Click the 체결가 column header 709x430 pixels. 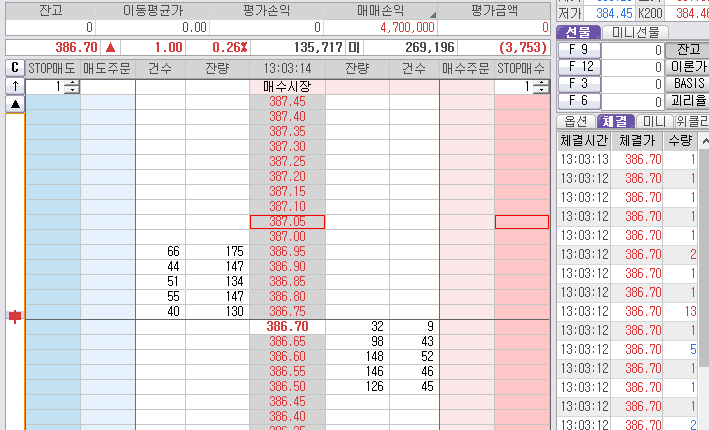[x=637, y=141]
